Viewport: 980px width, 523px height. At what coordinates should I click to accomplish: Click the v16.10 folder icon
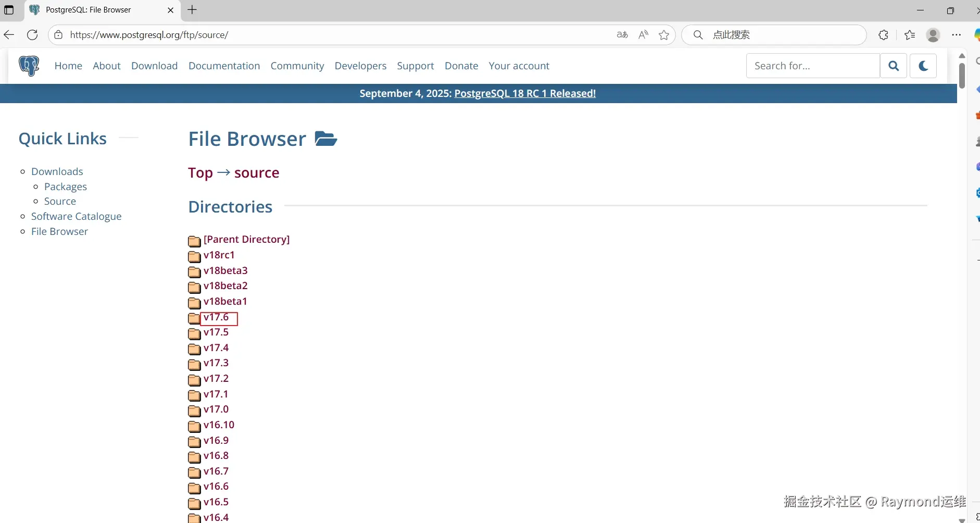tap(194, 426)
